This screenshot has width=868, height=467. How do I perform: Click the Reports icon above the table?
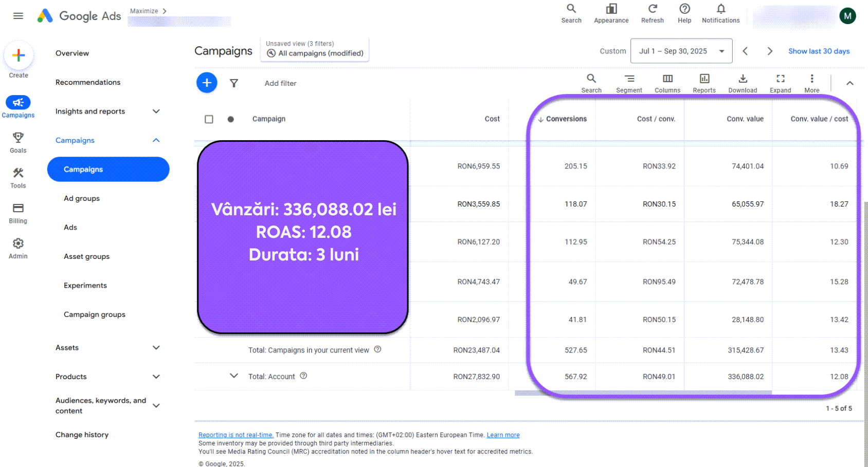(704, 82)
